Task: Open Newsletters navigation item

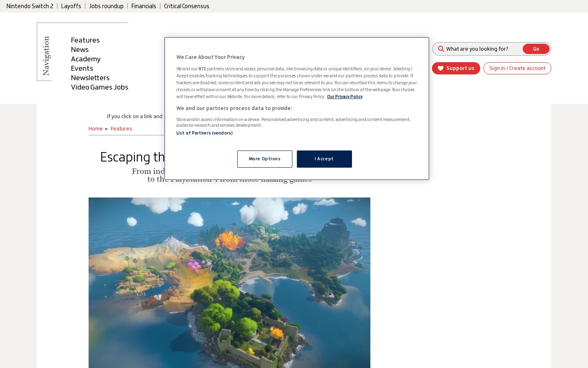Action: 90,78
